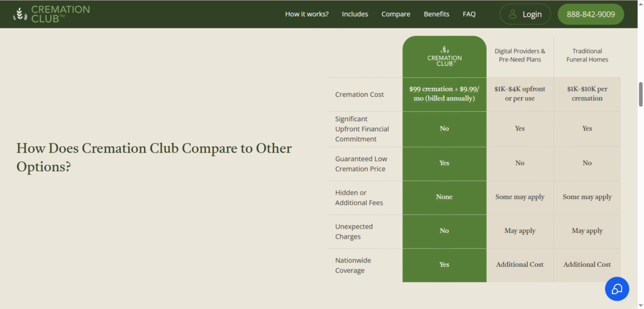Screen dimensions: 644x309
Task: Select 'Significant Upfront Financial Commitment' row label
Action: [362, 129]
